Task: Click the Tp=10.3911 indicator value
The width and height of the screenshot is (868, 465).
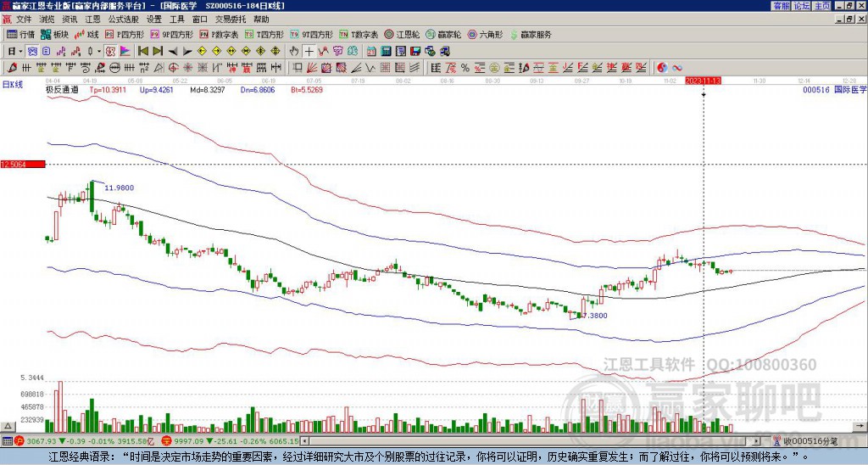Action: coord(108,89)
